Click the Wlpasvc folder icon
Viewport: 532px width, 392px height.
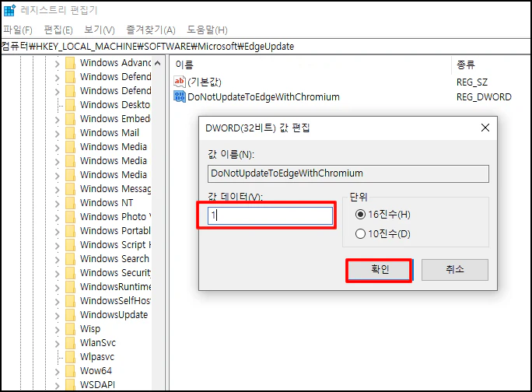(70, 357)
